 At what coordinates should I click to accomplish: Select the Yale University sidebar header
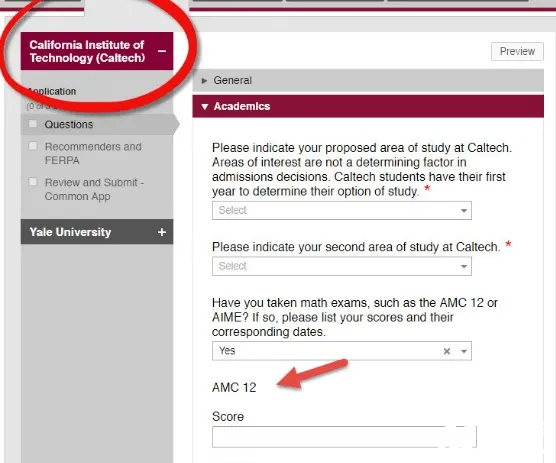[x=97, y=232]
